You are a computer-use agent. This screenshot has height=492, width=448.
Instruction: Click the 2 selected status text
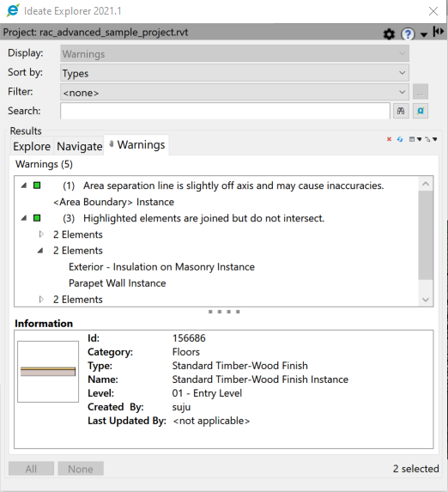point(416,469)
